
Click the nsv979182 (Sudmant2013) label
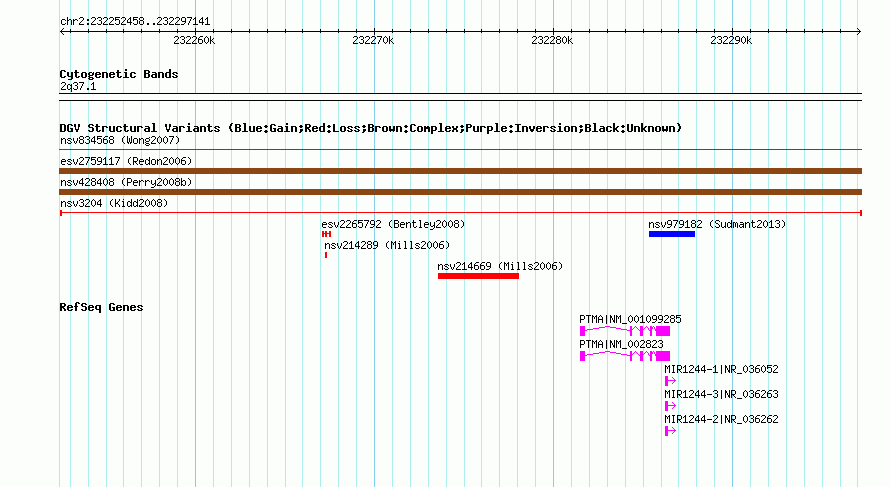717,224
